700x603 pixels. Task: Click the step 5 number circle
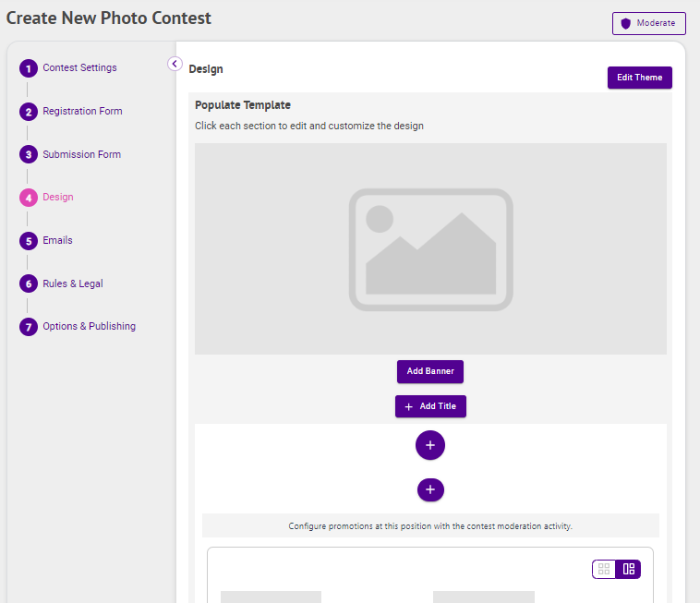click(x=29, y=241)
